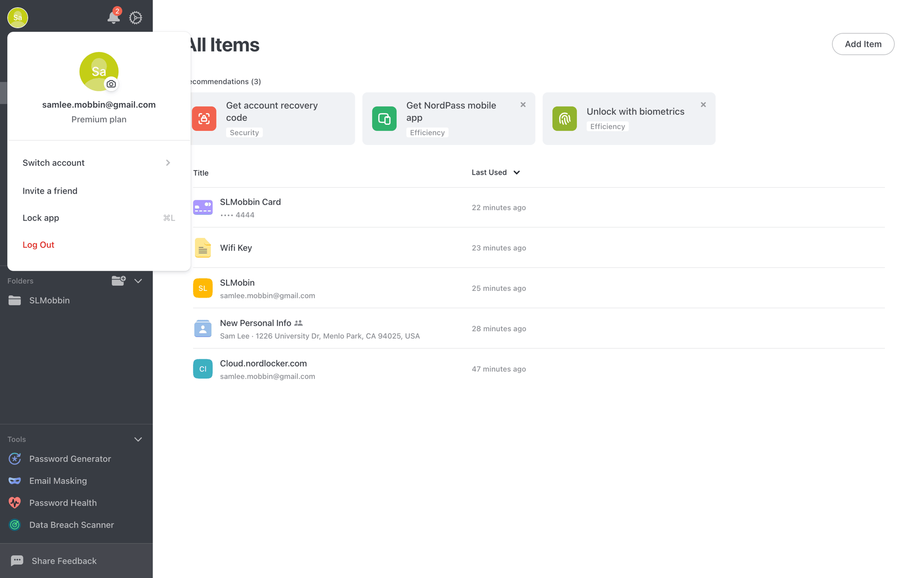Open Password Health
Image resolution: width=924 pixels, height=578 pixels.
[x=76, y=503]
